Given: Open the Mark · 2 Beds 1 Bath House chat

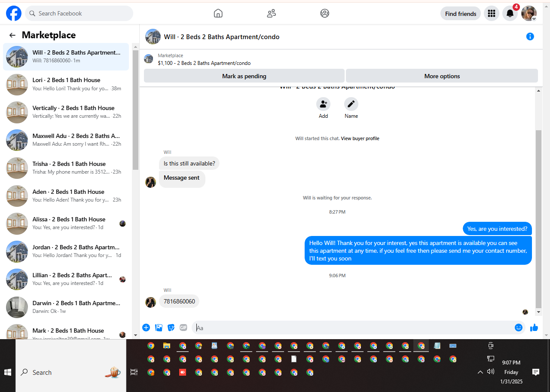Looking at the screenshot, I should 66,331.
